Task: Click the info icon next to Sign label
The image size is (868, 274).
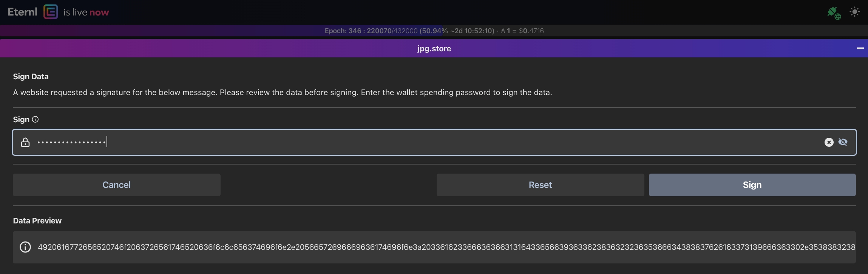Action: pyautogui.click(x=35, y=120)
